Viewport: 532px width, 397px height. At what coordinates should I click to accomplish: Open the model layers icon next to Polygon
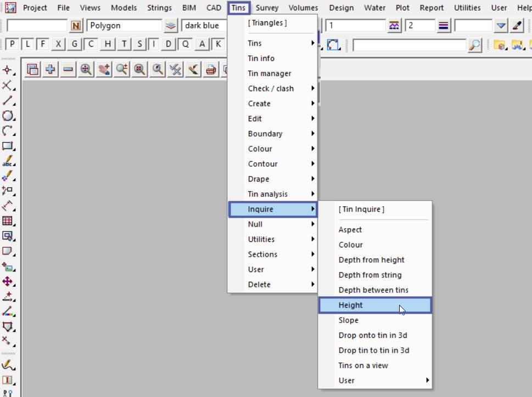tap(171, 26)
